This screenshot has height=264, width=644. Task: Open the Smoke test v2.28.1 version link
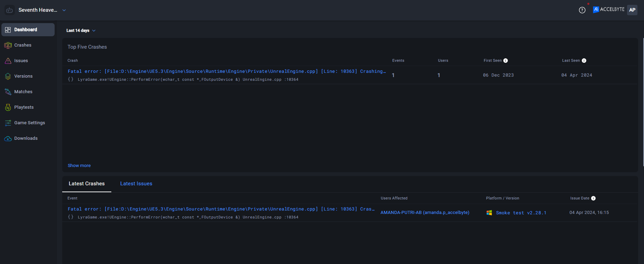click(521, 213)
